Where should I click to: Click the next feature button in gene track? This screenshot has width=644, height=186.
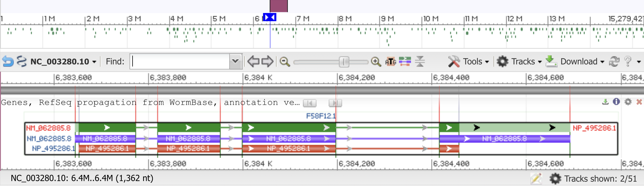[335, 103]
